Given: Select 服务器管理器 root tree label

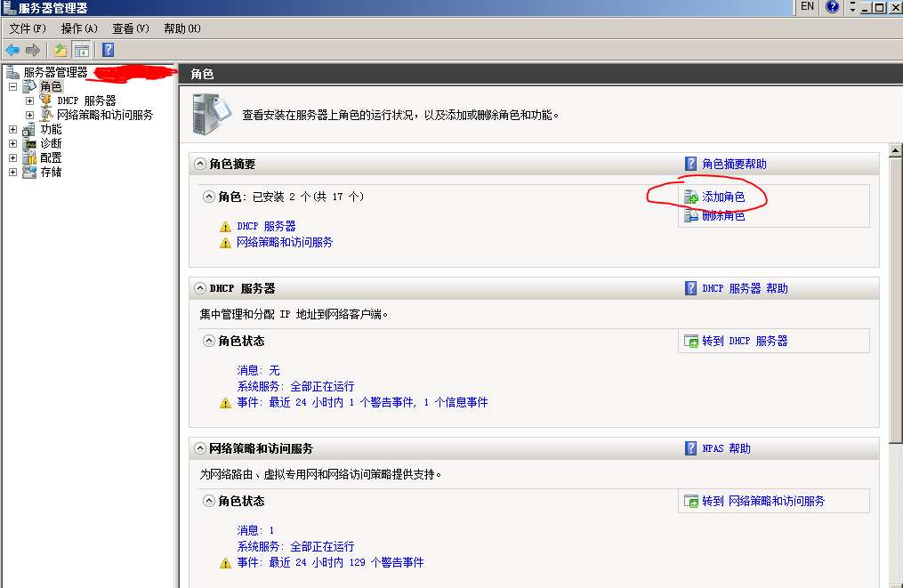Looking at the screenshot, I should 55,72.
